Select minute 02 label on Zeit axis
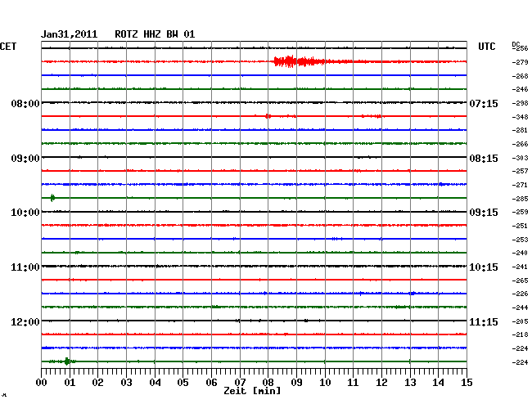Image resolution: width=532 pixels, height=404 pixels. [x=97, y=383]
